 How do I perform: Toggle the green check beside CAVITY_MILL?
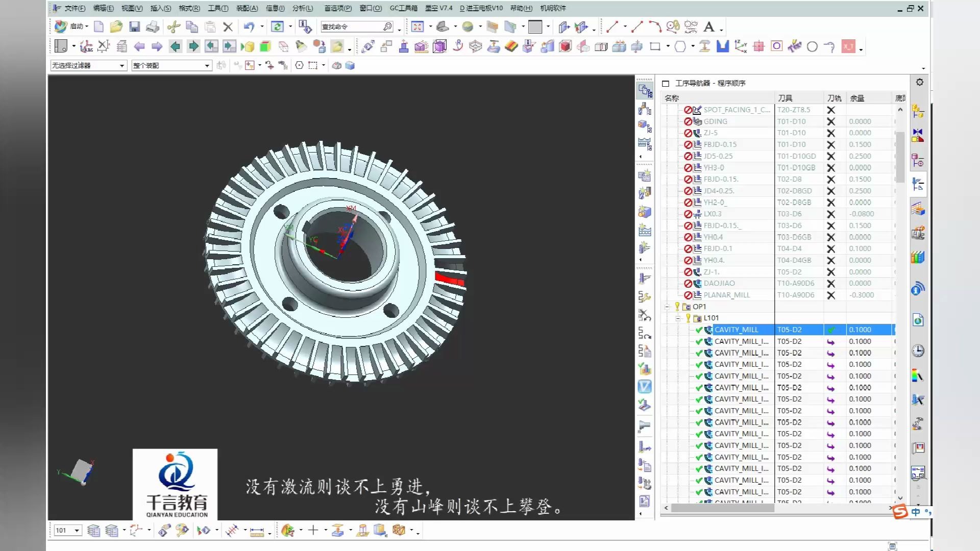tap(698, 330)
